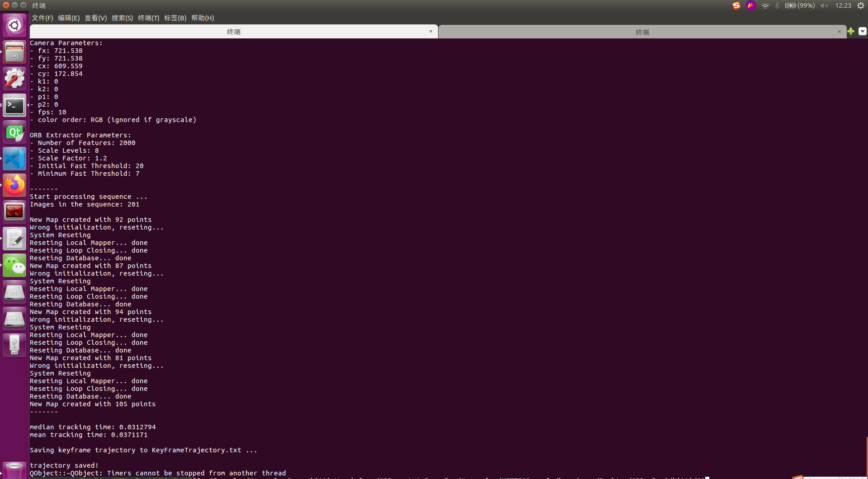868x479 pixels.
Task: Click 'ORB Extractor Parameters:' heading
Action: 80,135
